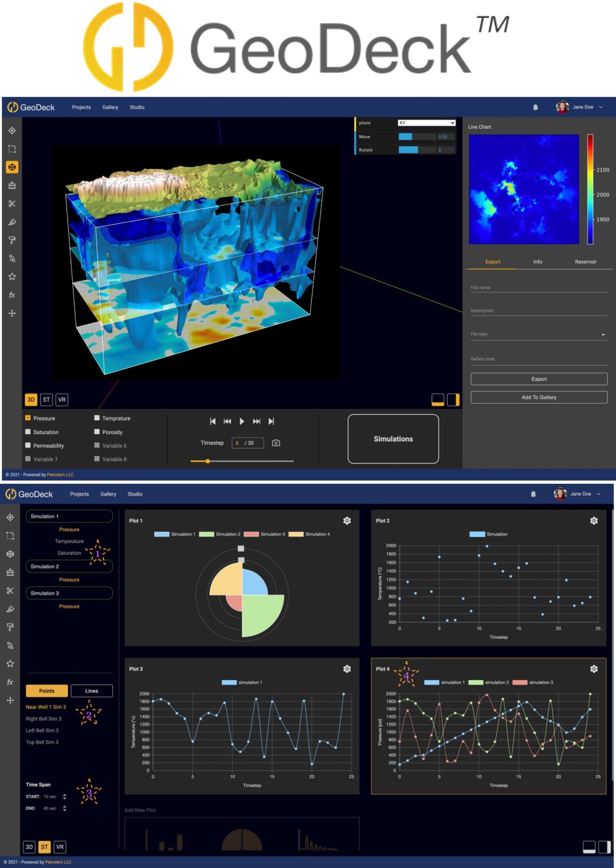Image resolution: width=616 pixels, height=868 pixels.
Task: Select the well platform tool in lower sidebar
Action: pyautogui.click(x=10, y=572)
